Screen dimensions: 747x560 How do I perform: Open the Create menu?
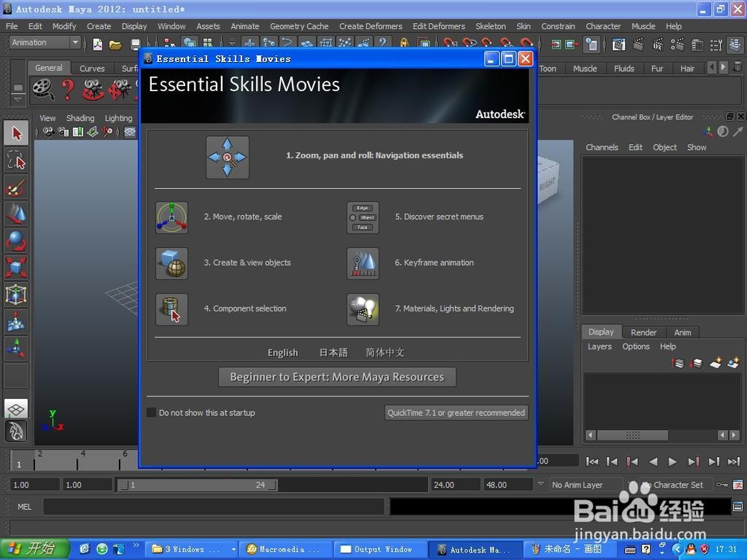[99, 26]
